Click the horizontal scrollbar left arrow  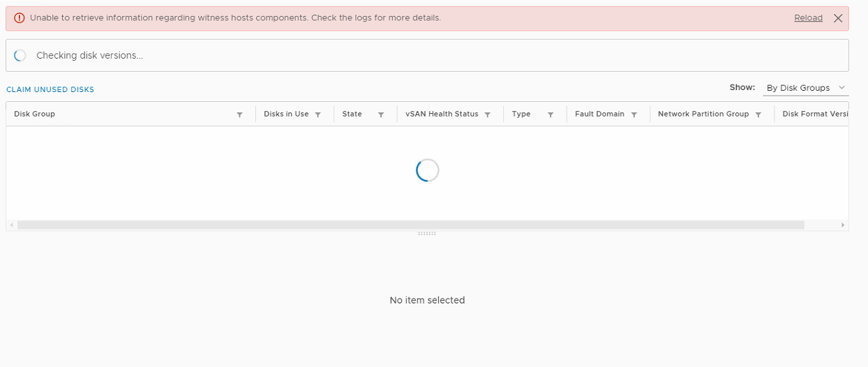click(x=10, y=225)
